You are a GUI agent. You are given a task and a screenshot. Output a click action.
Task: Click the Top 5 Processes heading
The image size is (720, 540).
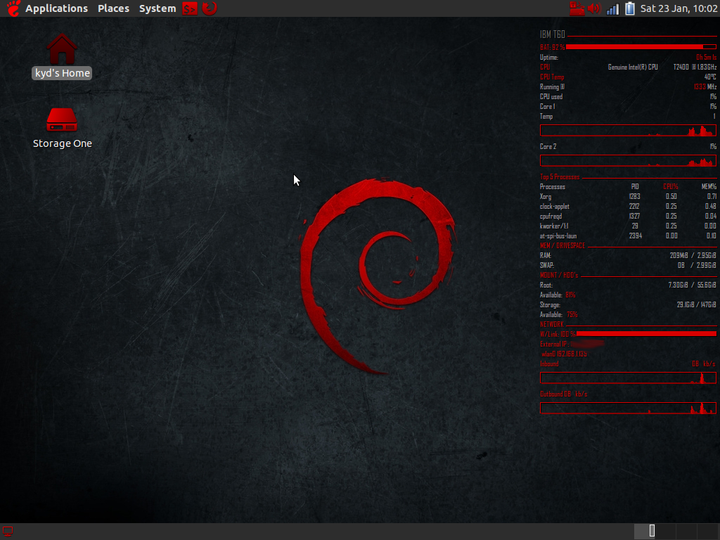(x=559, y=177)
